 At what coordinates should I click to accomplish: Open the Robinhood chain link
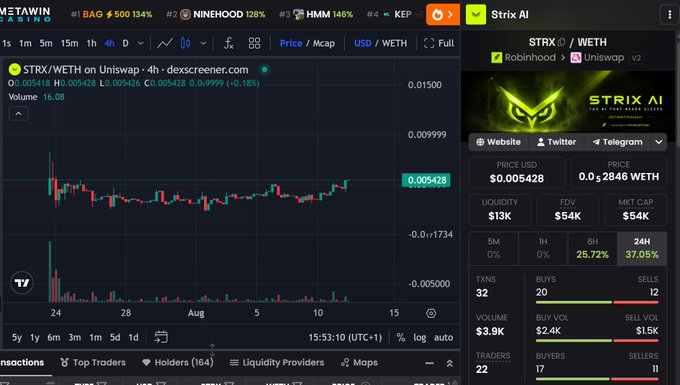pos(523,58)
